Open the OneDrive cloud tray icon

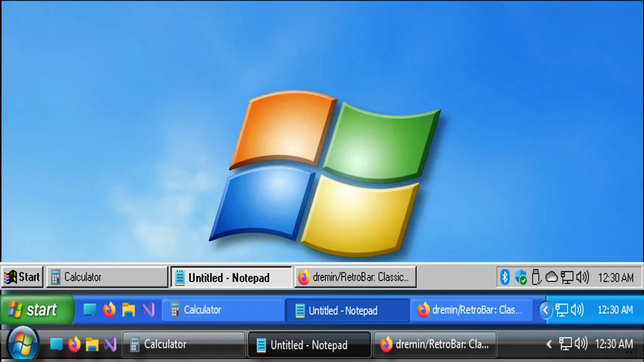pyautogui.click(x=551, y=277)
